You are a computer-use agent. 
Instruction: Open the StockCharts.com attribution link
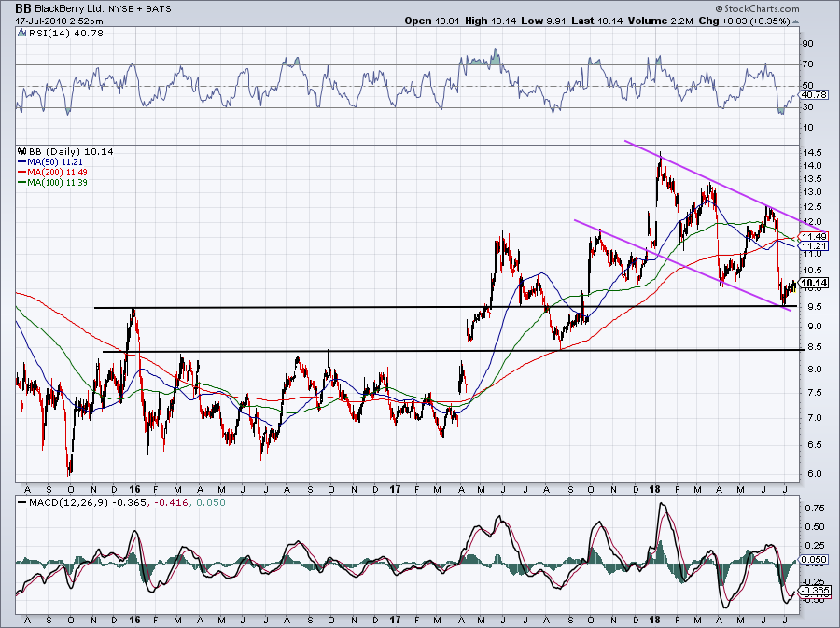pos(758,8)
